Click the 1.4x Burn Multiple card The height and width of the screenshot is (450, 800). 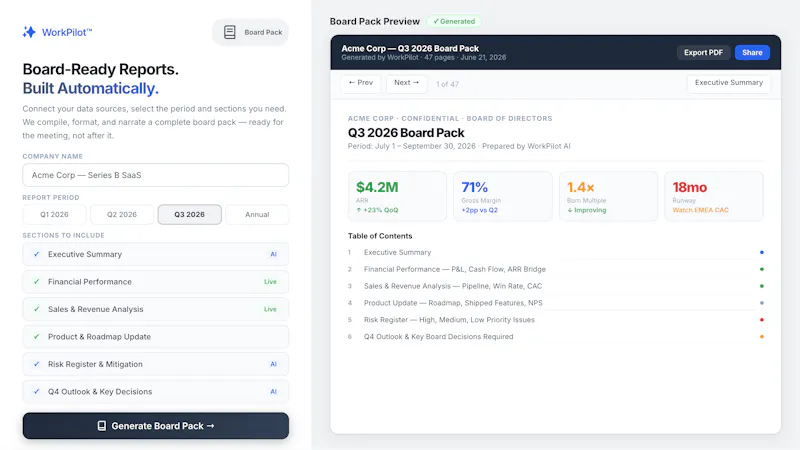pyautogui.click(x=608, y=196)
